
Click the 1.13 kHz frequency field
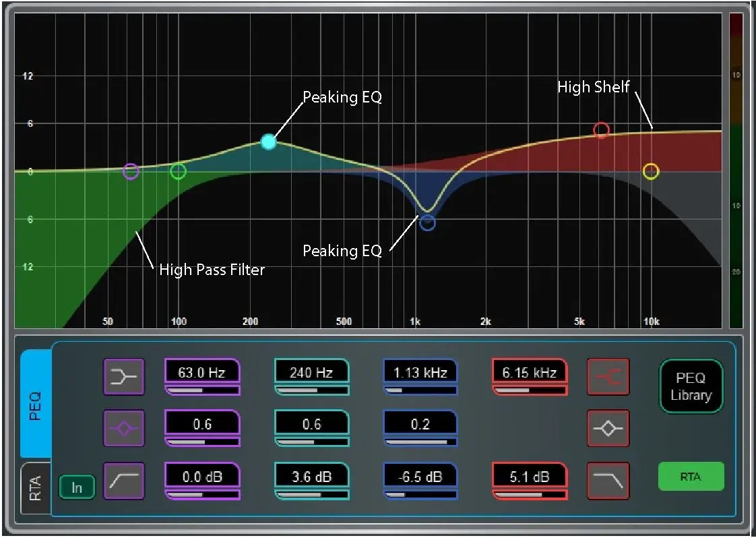[x=420, y=372]
